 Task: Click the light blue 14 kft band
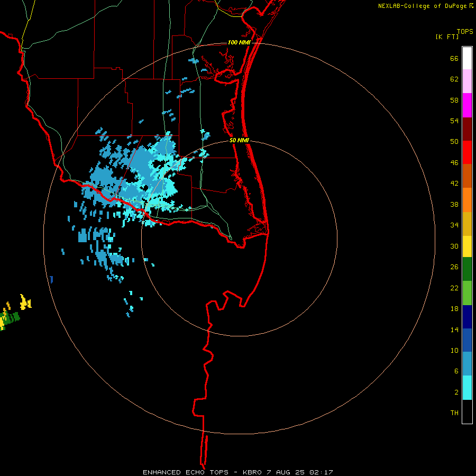click(x=467, y=364)
